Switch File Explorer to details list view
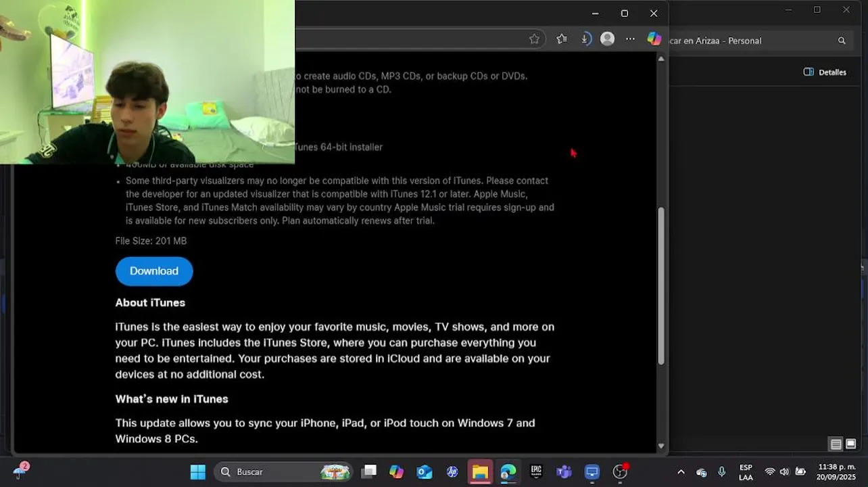The height and width of the screenshot is (487, 868). pyautogui.click(x=836, y=444)
